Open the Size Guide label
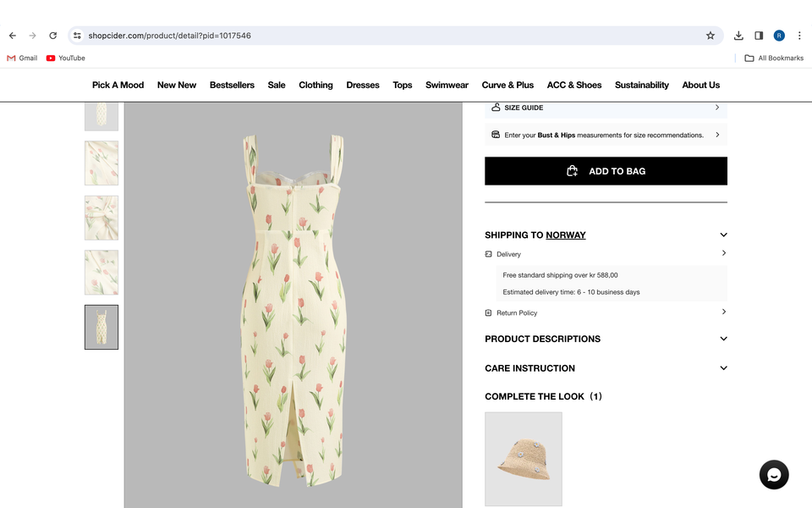The width and height of the screenshot is (812, 508). (x=524, y=108)
